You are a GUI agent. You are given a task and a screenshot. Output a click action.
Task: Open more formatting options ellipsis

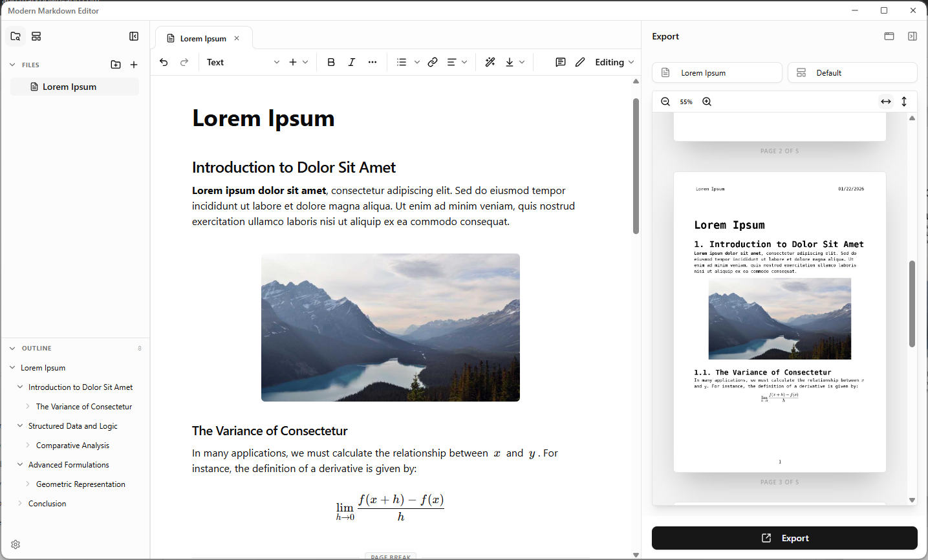pos(372,62)
